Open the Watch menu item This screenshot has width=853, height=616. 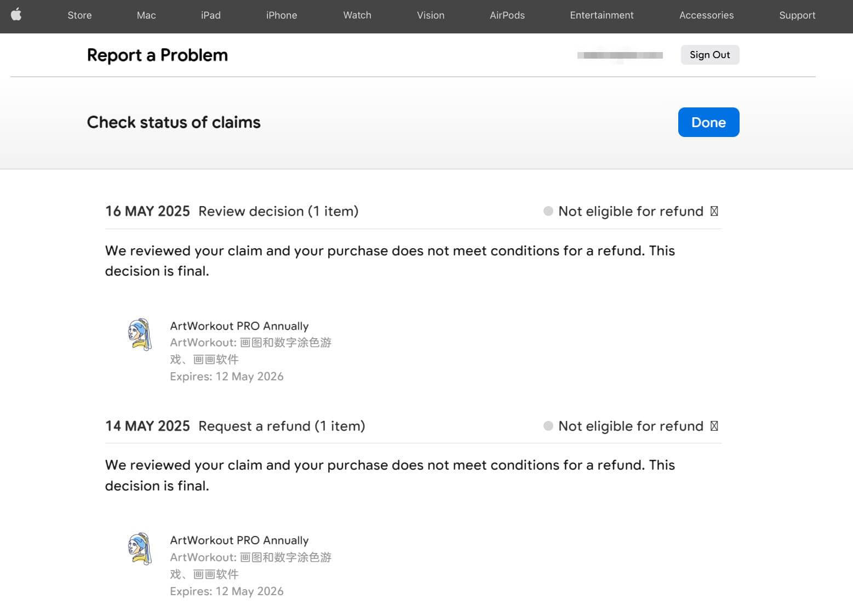pyautogui.click(x=357, y=15)
